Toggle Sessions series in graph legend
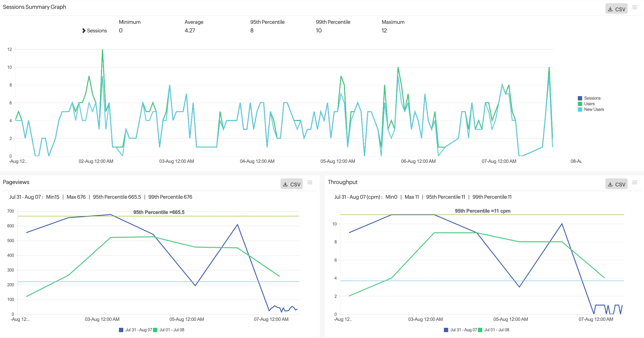Viewport: 644px width, 338px height. 592,98
